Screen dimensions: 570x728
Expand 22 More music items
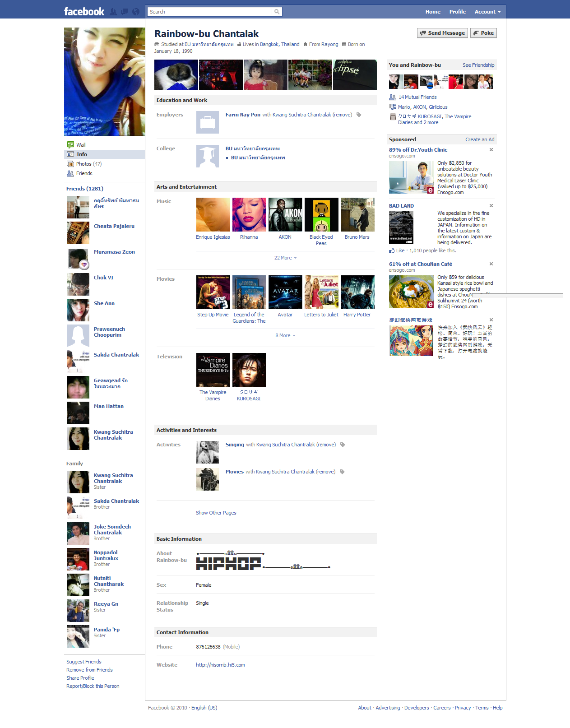(285, 258)
